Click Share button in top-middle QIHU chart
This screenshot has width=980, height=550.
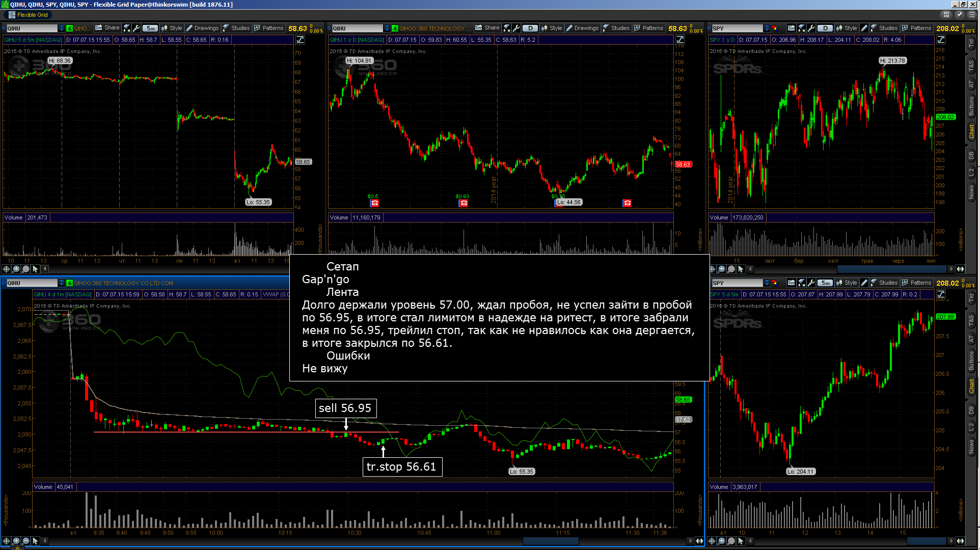point(487,28)
